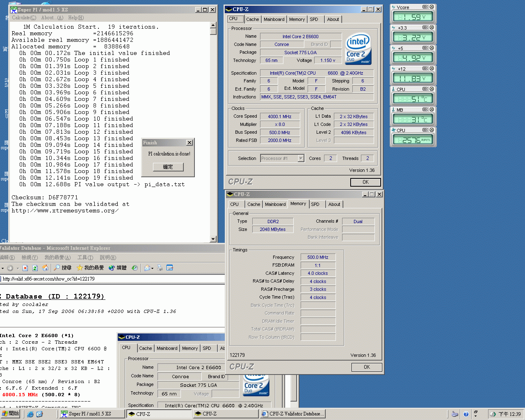Open settings icon on CPU temperature gadget

[426, 89]
